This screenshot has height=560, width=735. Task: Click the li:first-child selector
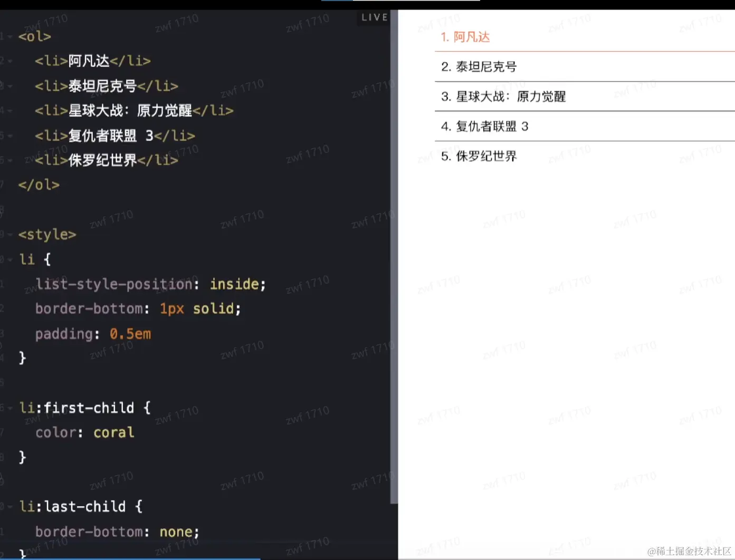[77, 408]
